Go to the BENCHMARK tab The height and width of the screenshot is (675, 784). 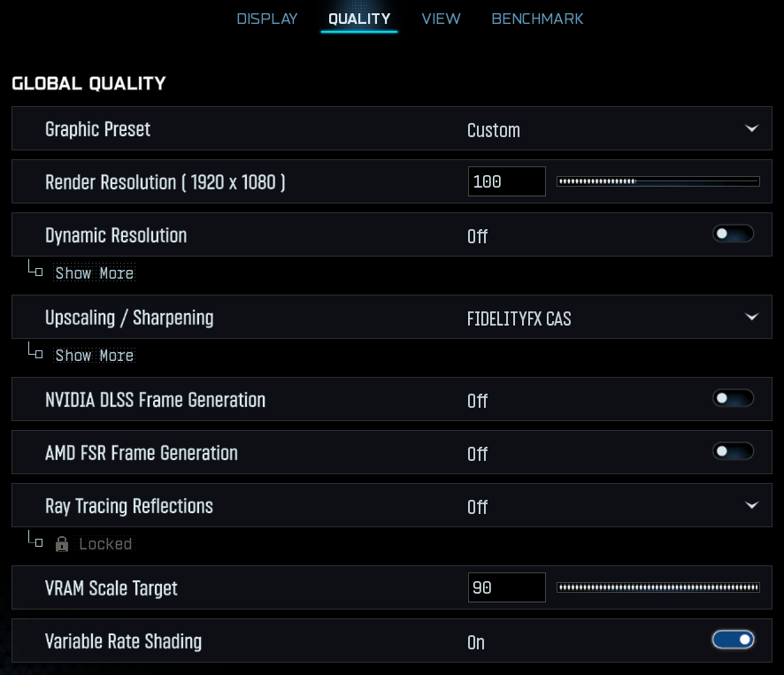537,19
